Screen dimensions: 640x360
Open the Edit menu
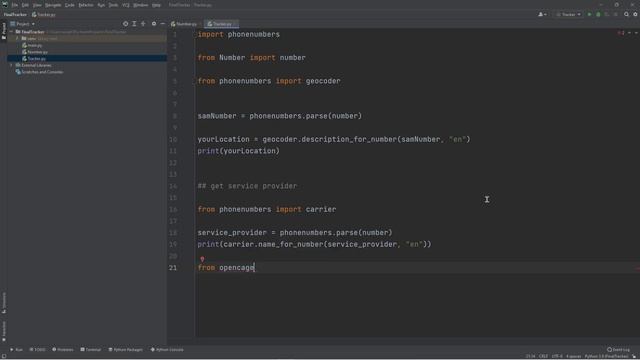click(x=25, y=5)
